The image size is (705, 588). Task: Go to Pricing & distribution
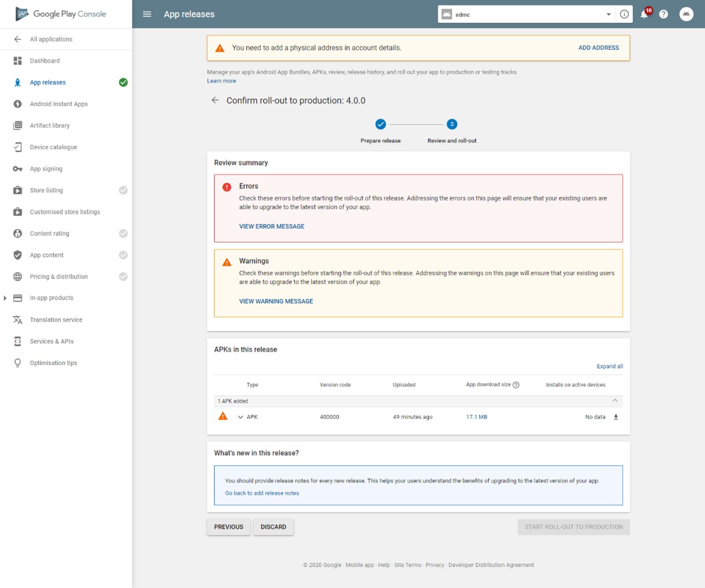(x=58, y=277)
